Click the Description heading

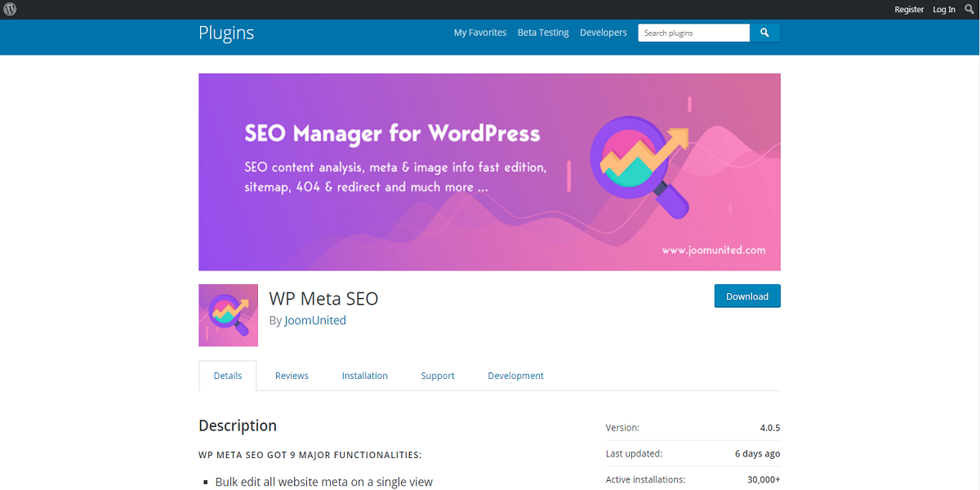pos(238,425)
